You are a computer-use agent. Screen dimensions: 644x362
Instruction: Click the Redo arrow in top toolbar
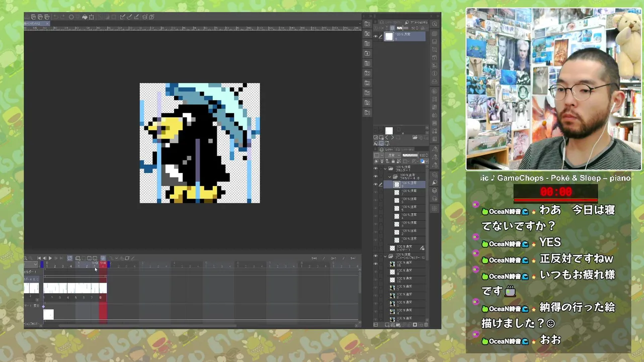pos(62,17)
